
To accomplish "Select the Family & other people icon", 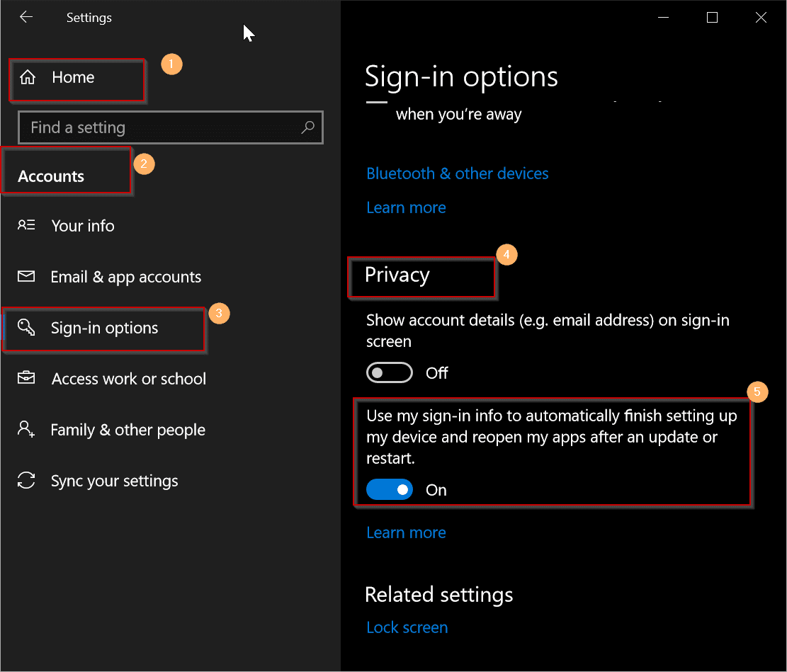I will click(x=26, y=430).
